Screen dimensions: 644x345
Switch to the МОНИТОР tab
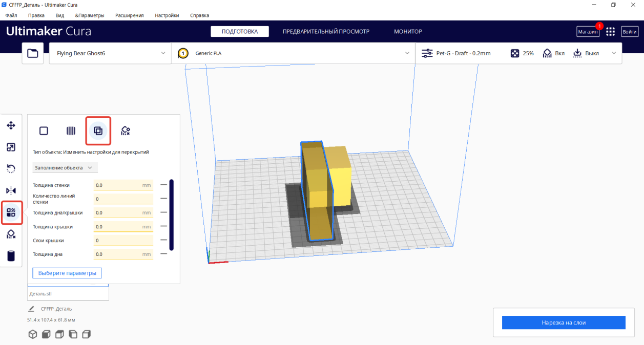[x=408, y=32]
